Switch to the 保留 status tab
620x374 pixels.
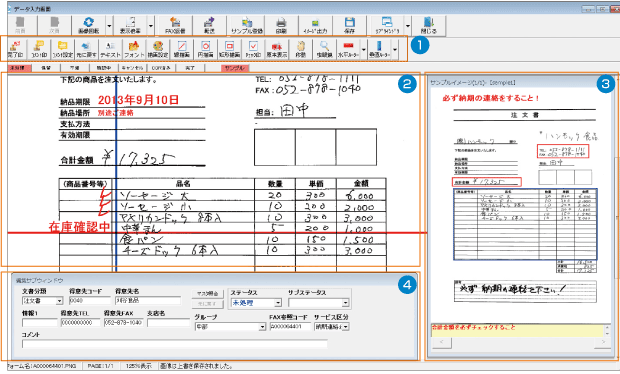pos(46,68)
